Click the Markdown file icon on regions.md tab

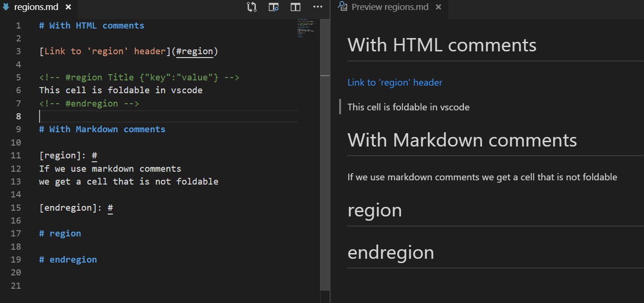click(x=6, y=7)
